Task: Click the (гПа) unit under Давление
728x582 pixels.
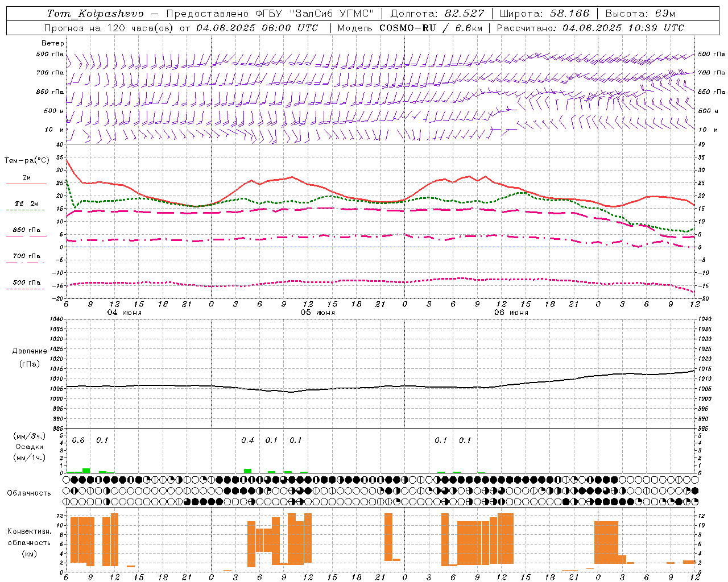Action: click(29, 364)
